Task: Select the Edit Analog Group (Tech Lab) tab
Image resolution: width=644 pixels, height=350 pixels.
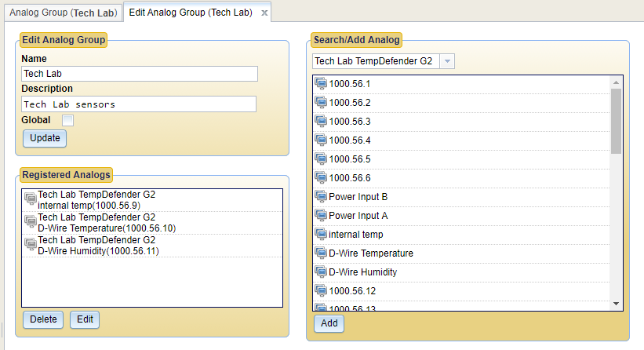Action: tap(191, 13)
